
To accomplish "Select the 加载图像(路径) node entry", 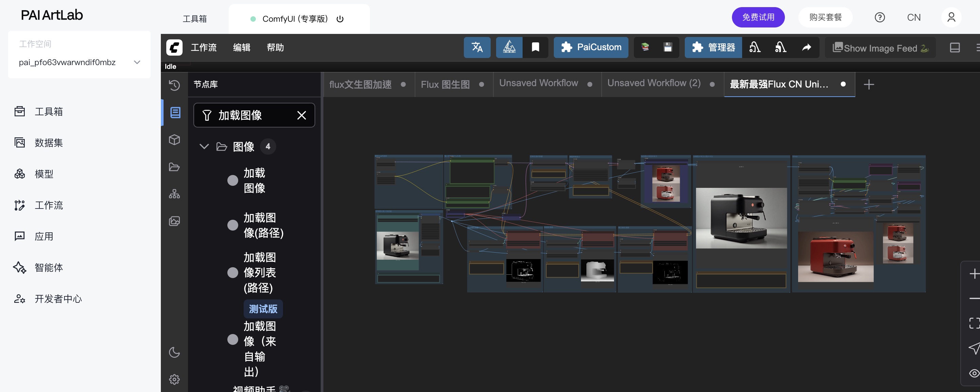I will 263,225.
